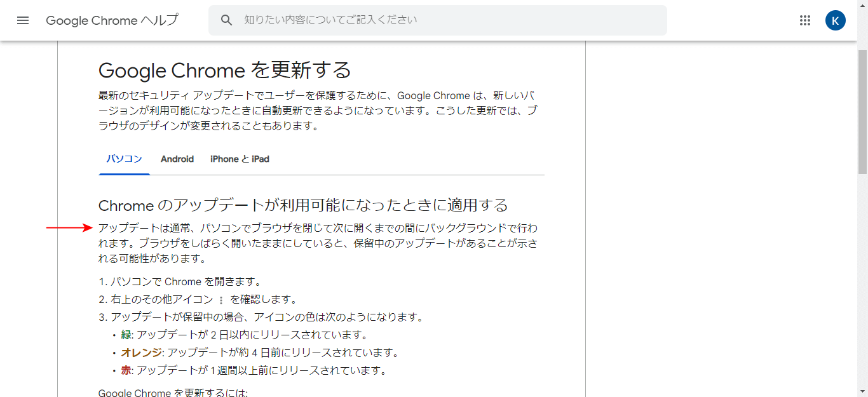
Task: Open the account avatar K
Action: [x=836, y=20]
